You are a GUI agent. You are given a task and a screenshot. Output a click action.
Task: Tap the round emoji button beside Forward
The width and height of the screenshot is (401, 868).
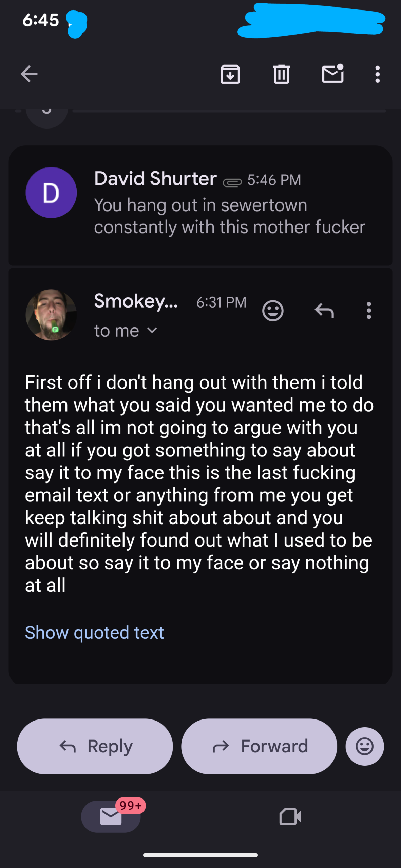click(365, 746)
